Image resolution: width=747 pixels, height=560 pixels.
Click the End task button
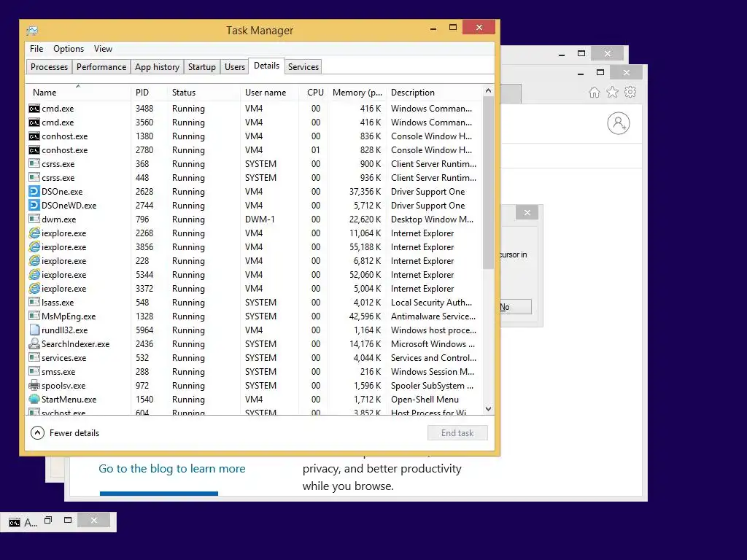[457, 433]
